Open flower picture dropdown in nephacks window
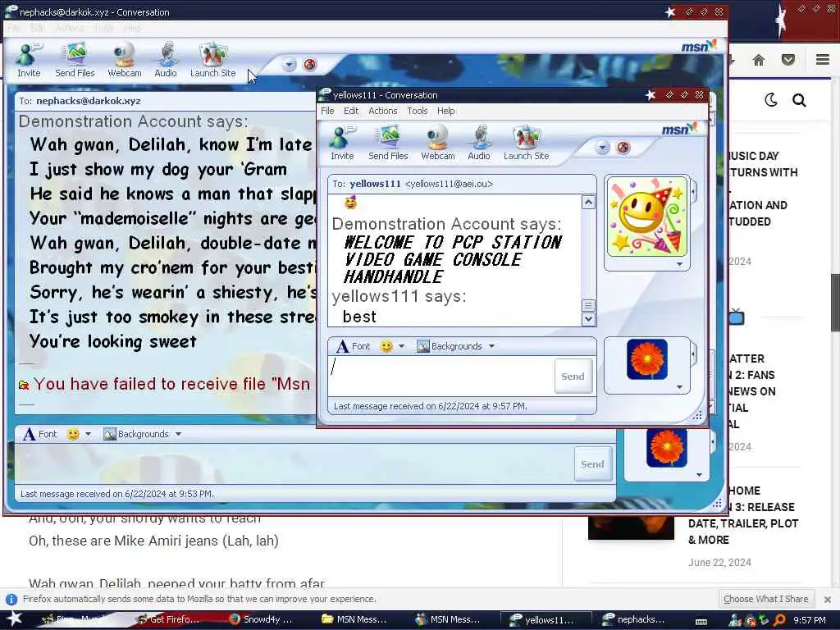The height and width of the screenshot is (630, 840). click(x=699, y=475)
